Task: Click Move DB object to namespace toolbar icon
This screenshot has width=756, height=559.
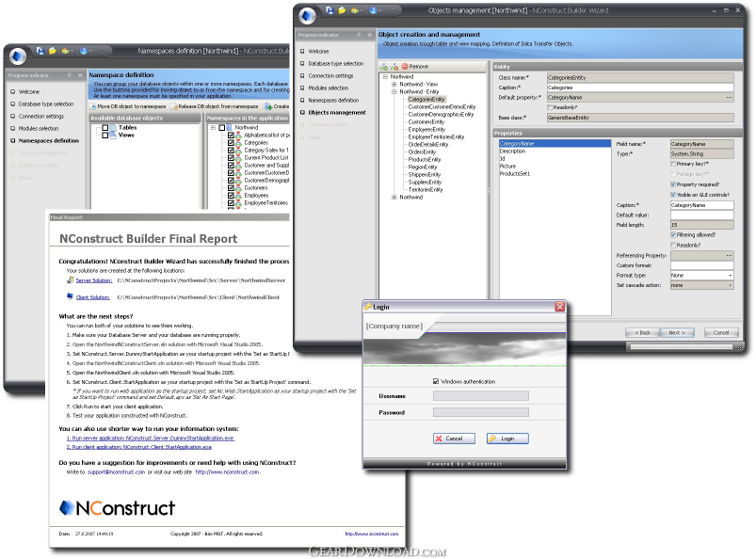Action: click(x=93, y=106)
